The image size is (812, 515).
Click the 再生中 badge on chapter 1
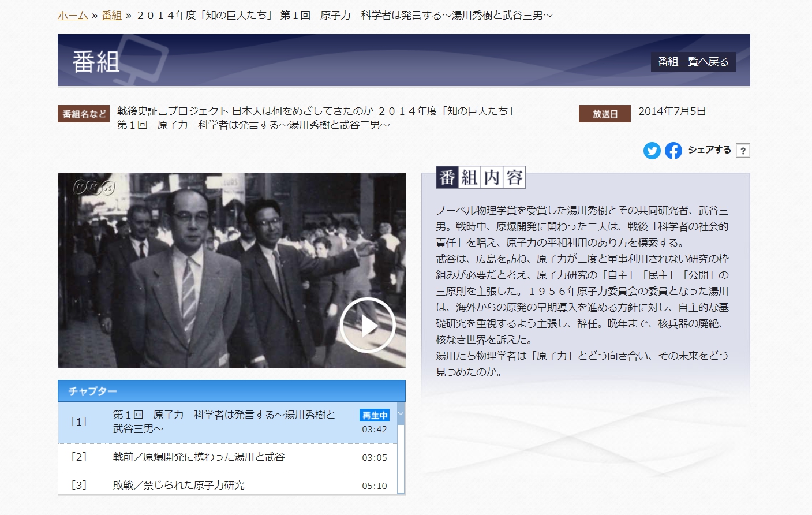(375, 416)
